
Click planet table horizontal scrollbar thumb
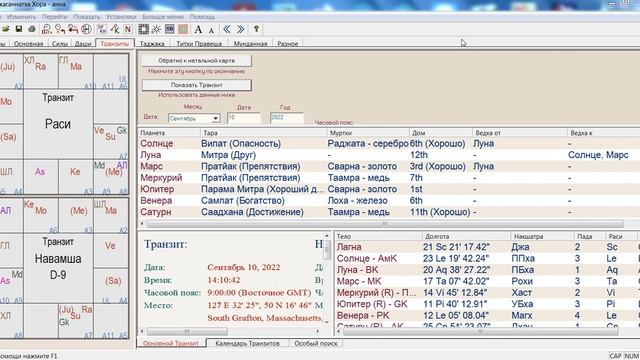tap(384, 224)
